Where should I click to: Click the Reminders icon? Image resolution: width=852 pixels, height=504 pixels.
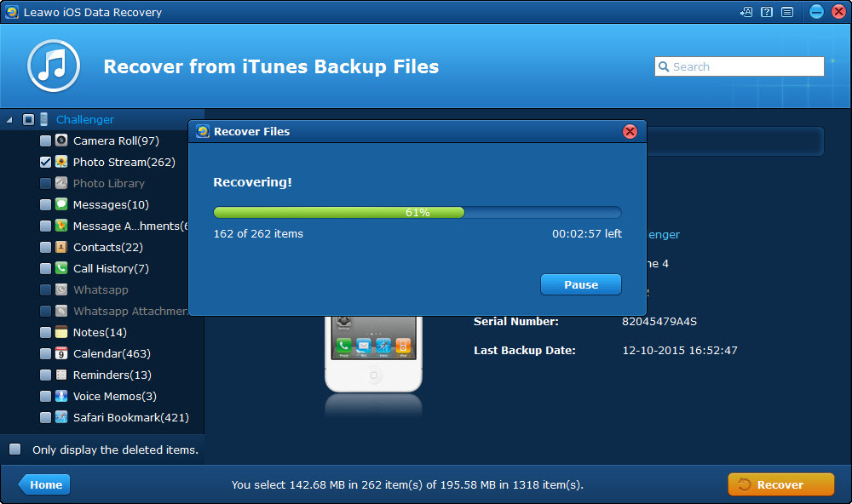(61, 375)
